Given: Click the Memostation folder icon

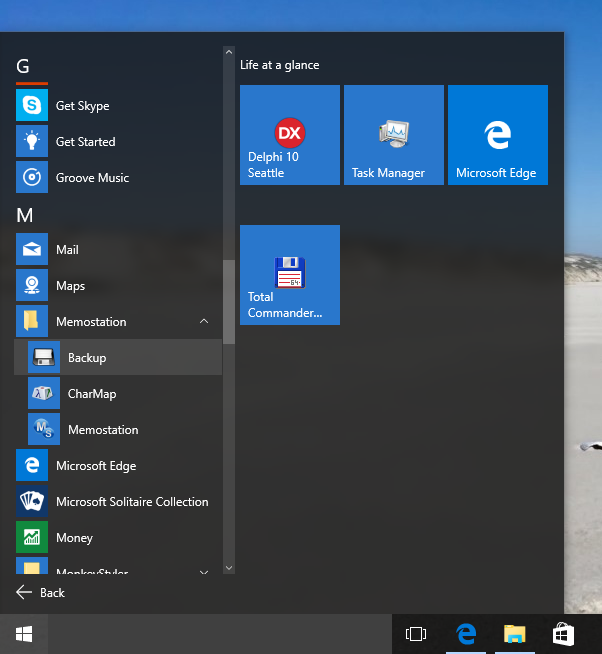Looking at the screenshot, I should pyautogui.click(x=32, y=321).
